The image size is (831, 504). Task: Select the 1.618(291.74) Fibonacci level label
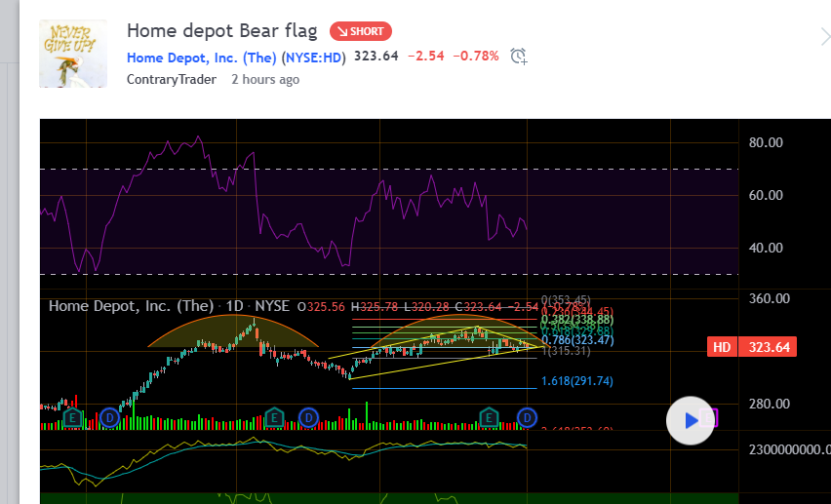(x=576, y=381)
